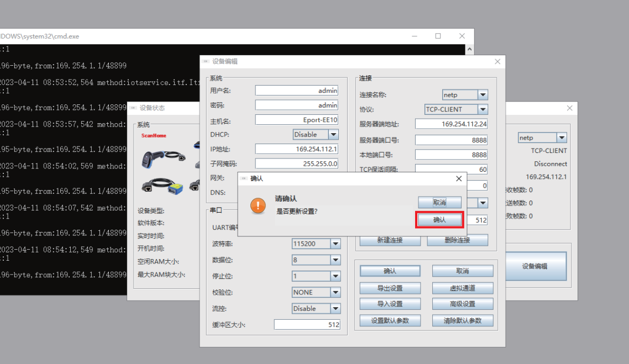
Task: Click the 软件版本 label in 设备状态
Action: coord(151,223)
